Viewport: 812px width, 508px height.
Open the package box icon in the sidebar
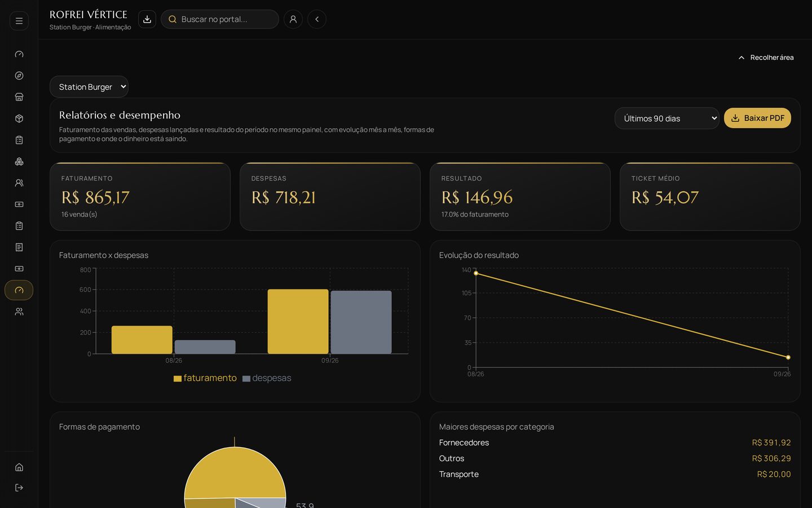19,119
